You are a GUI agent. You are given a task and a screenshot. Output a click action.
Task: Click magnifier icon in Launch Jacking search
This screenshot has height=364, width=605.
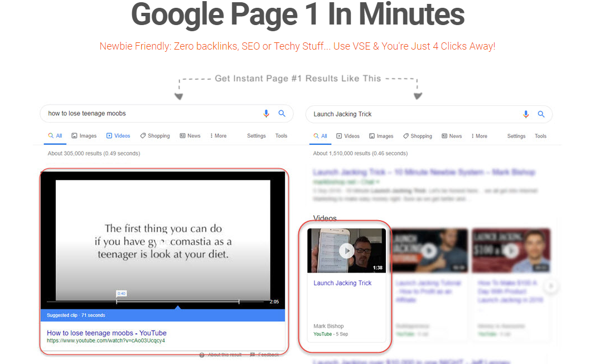tap(541, 114)
